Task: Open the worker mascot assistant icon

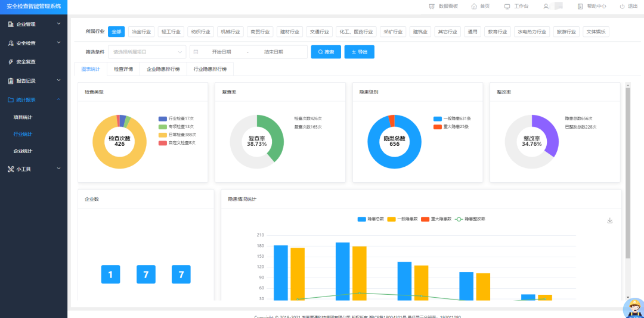Action: pyautogui.click(x=633, y=308)
